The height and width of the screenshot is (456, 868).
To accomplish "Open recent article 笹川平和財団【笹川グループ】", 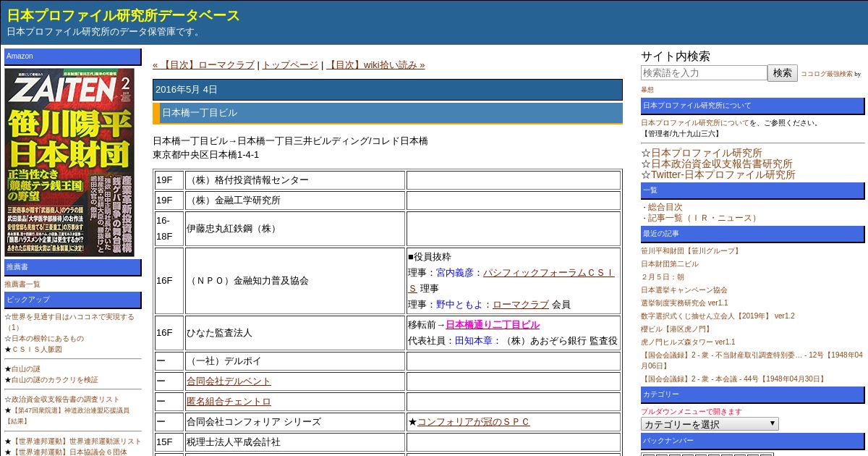I will 691,251.
